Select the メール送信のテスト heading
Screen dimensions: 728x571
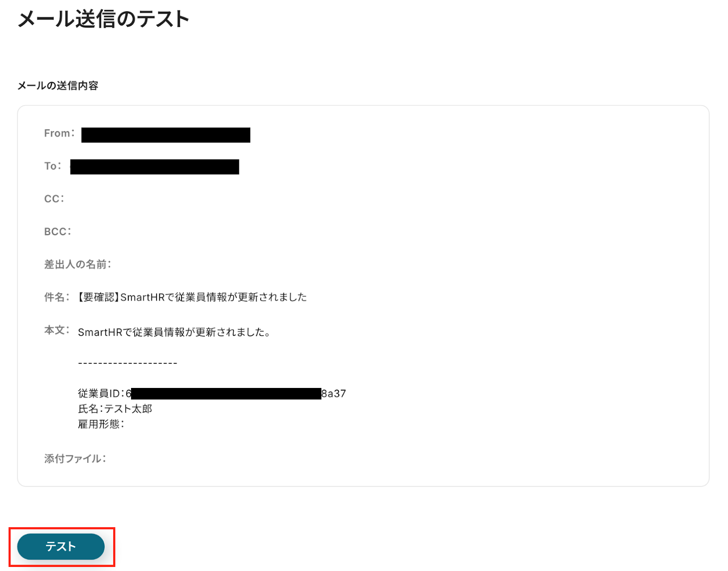pyautogui.click(x=103, y=20)
